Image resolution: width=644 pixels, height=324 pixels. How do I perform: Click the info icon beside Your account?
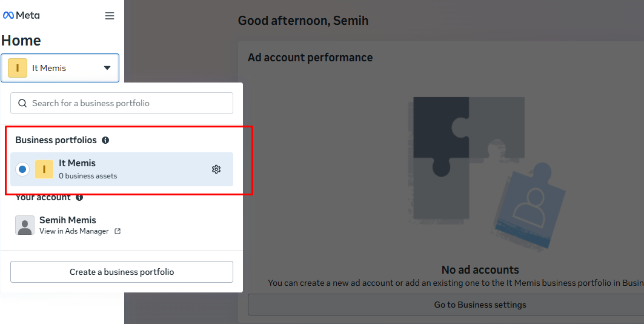tap(79, 197)
